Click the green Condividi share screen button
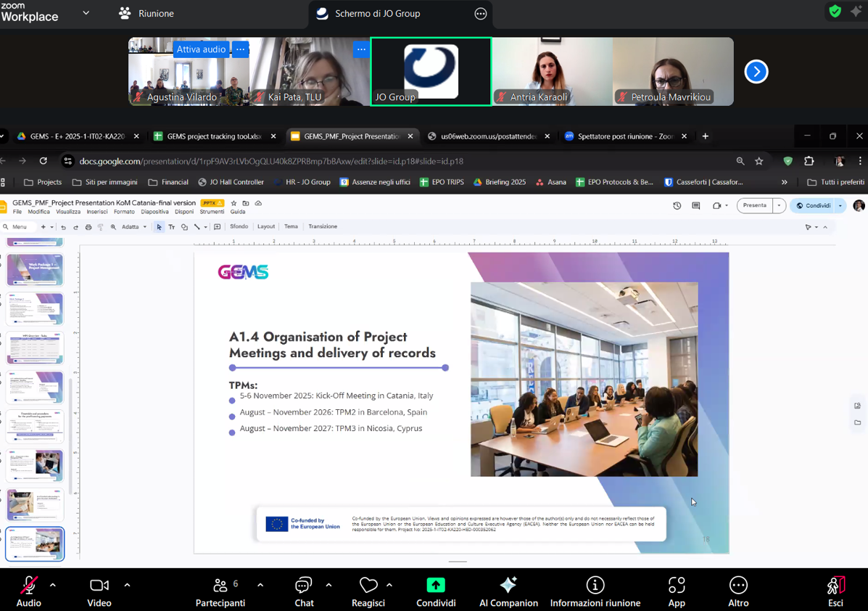Image resolution: width=868 pixels, height=611 pixels. [x=436, y=586]
